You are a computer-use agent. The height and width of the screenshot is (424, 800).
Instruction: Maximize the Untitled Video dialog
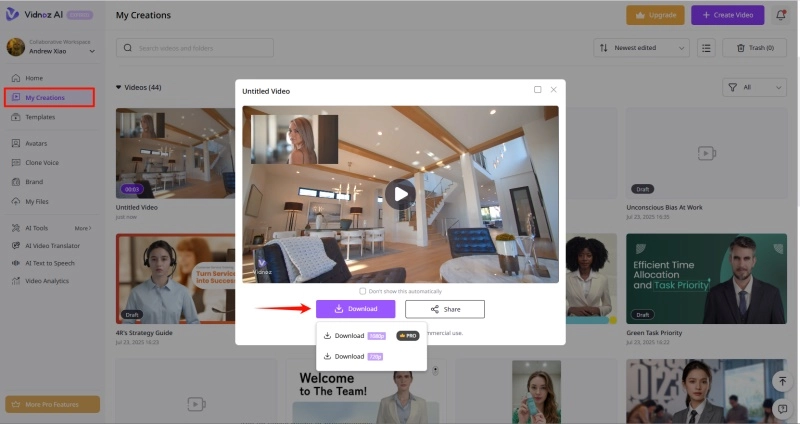pos(538,90)
